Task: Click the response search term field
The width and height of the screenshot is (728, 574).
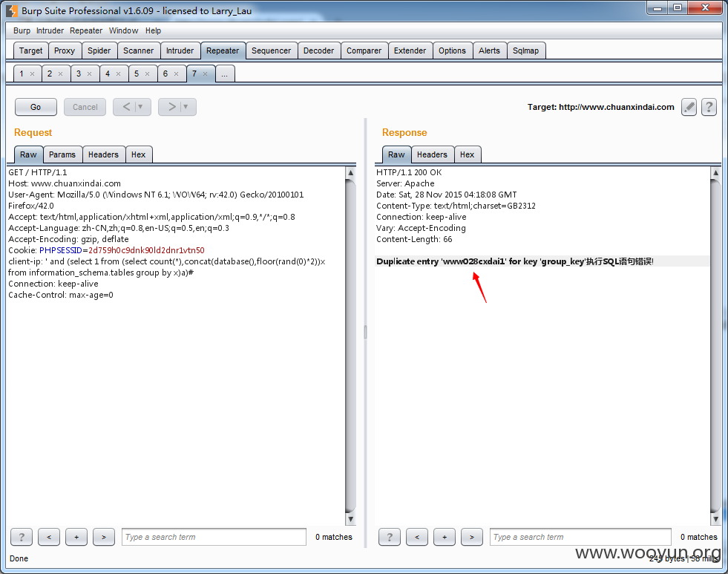Action: point(580,537)
